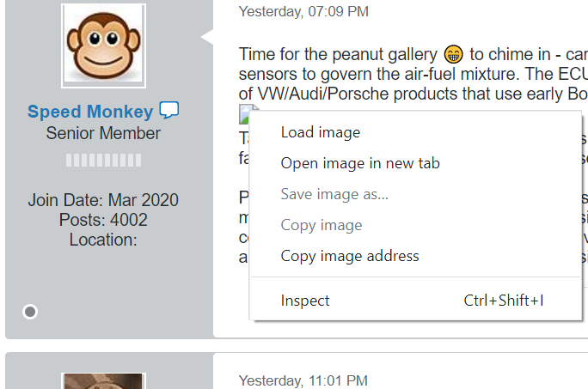Click the monkey avatar picture
Image resolution: width=588 pixels, height=389 pixels.
(103, 46)
